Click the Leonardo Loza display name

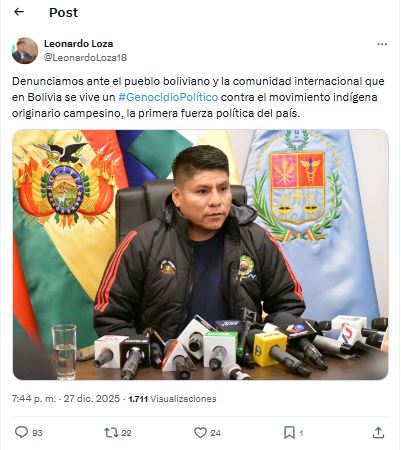pyautogui.click(x=79, y=44)
